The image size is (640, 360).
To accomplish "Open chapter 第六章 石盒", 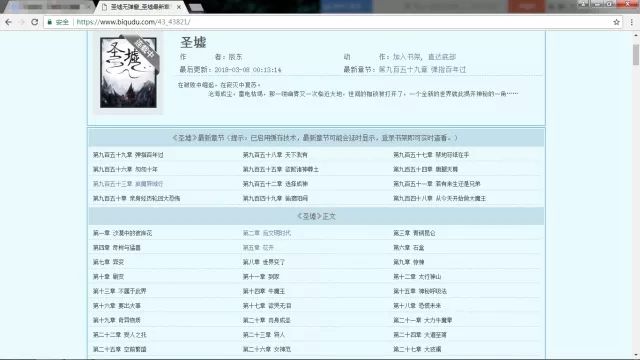I will click(x=408, y=248).
